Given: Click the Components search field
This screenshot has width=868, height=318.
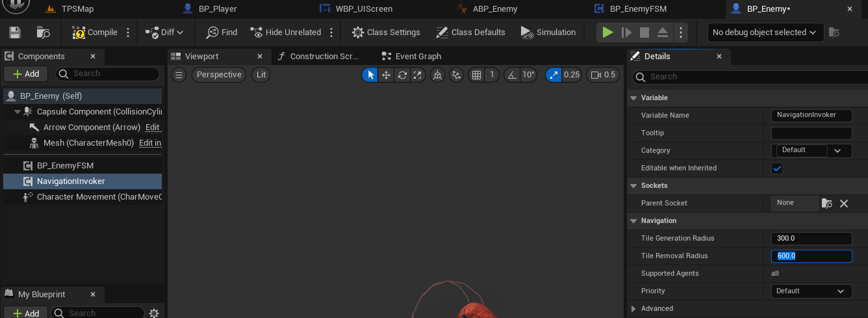Looking at the screenshot, I should click(x=108, y=74).
